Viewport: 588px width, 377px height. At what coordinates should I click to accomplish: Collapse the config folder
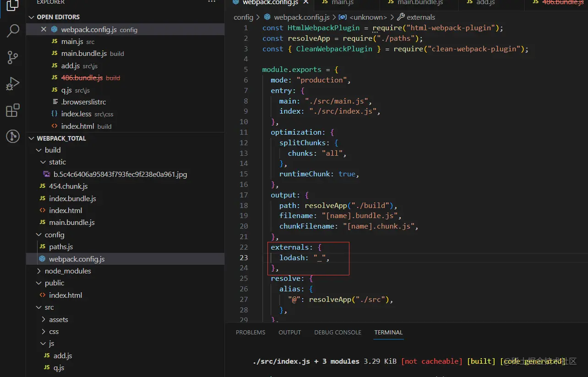(x=39, y=235)
